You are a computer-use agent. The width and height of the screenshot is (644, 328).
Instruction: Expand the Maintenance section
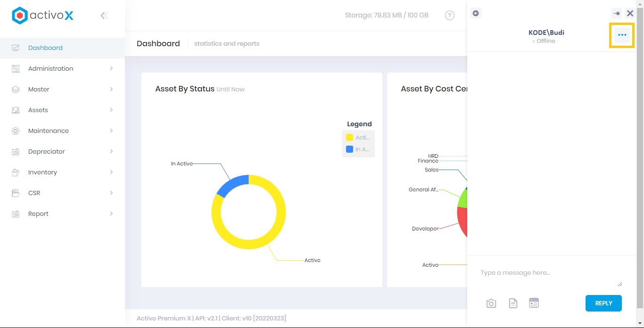click(x=47, y=131)
